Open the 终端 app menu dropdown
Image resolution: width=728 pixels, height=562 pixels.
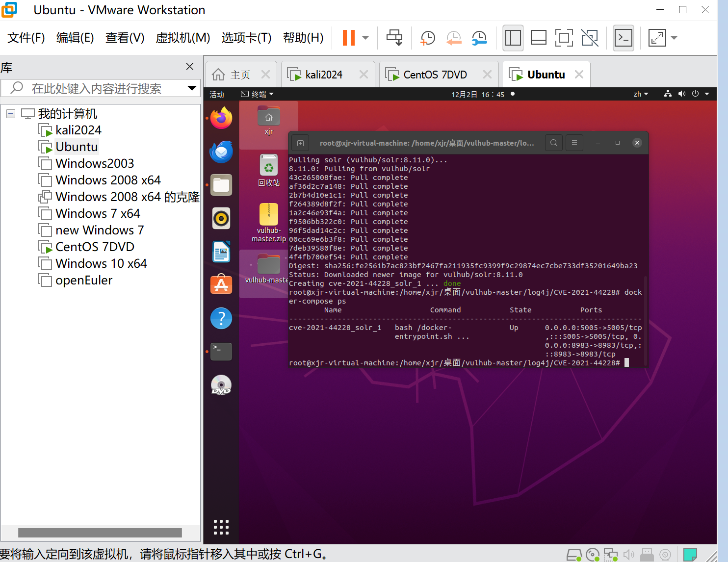point(257,94)
